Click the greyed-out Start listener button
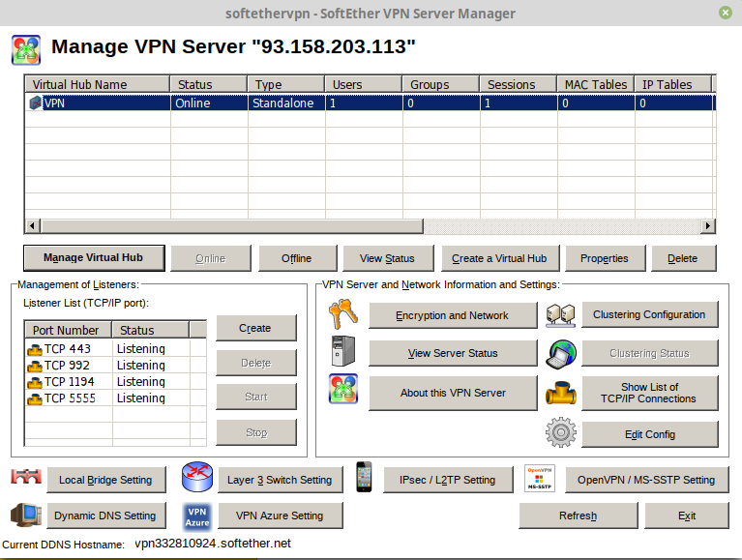The height and width of the screenshot is (560, 742). 256,397
